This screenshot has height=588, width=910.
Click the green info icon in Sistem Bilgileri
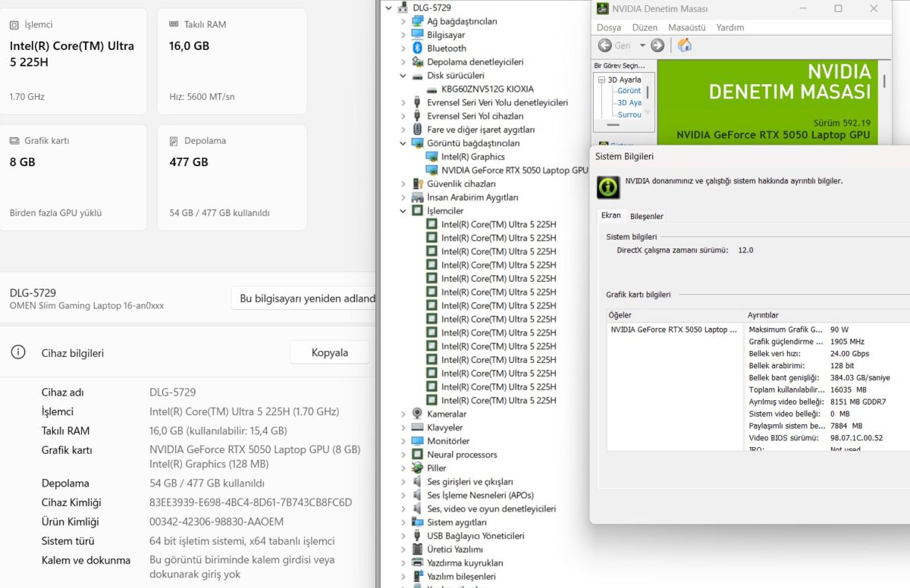click(608, 187)
